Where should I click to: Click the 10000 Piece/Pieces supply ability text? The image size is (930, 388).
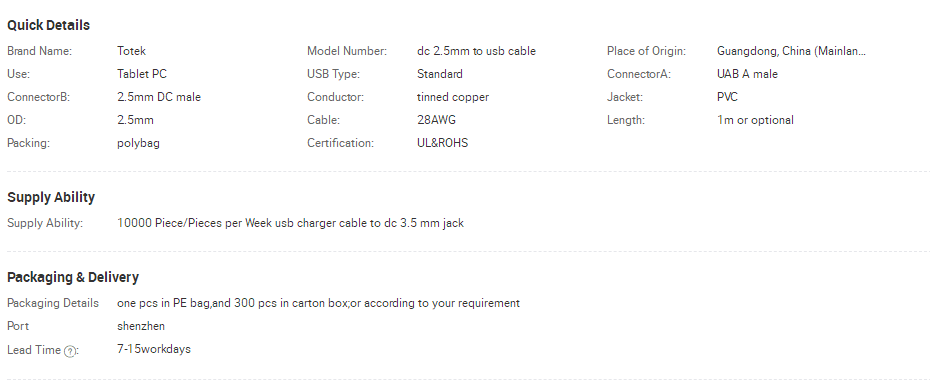291,223
